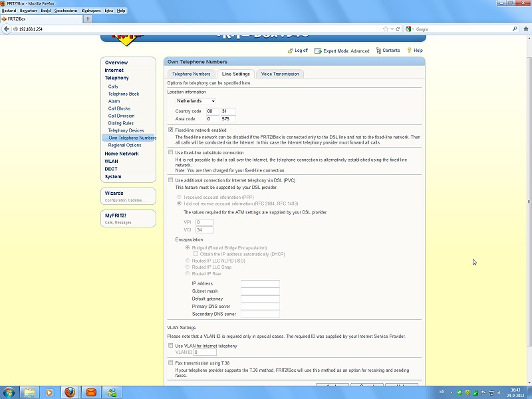Screen dimensions: 532x399
Task: Select the Line Settings tab
Action: tap(236, 74)
